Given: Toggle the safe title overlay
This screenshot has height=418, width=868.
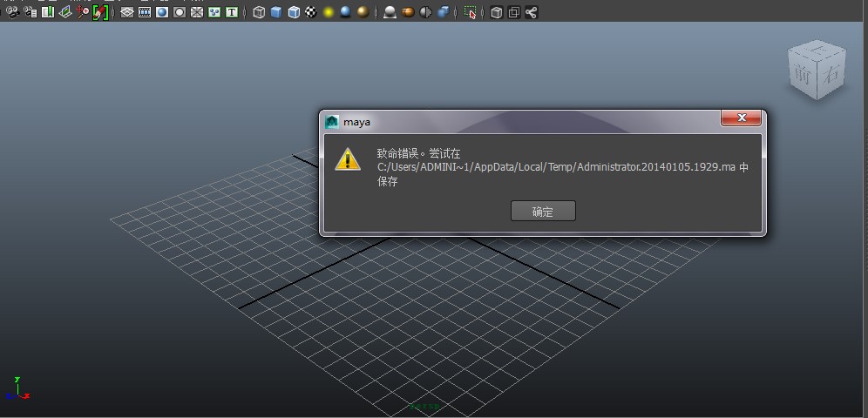Looking at the screenshot, I should coord(232,12).
